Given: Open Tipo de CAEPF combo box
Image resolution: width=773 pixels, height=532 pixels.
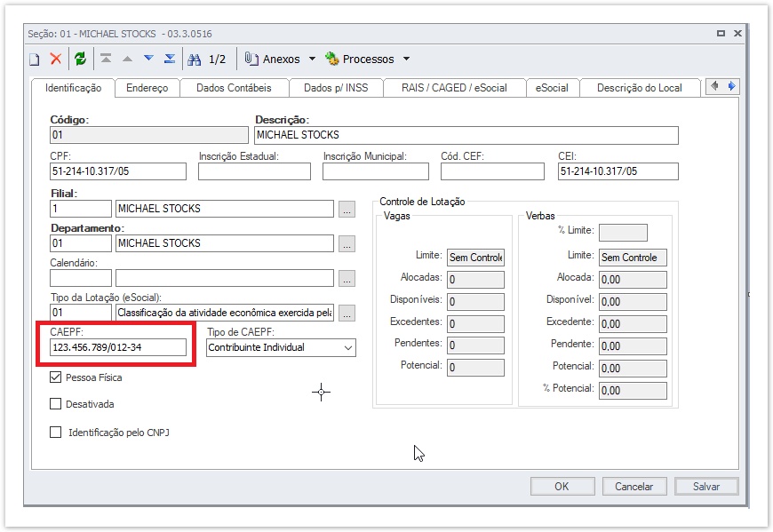Looking at the screenshot, I should coord(281,347).
